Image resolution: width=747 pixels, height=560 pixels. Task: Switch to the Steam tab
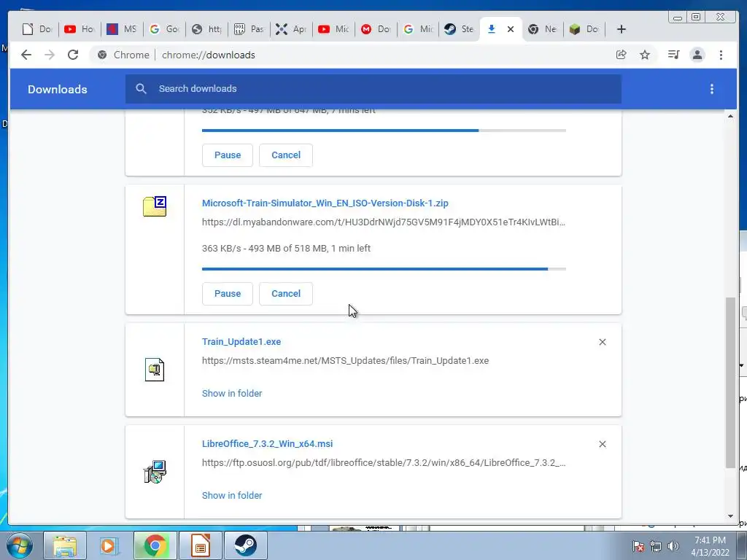coord(459,29)
